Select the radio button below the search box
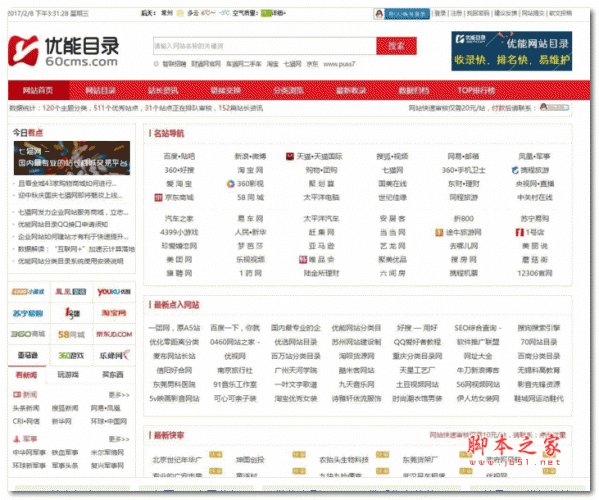The image size is (599, 500). pyautogui.click(x=156, y=64)
